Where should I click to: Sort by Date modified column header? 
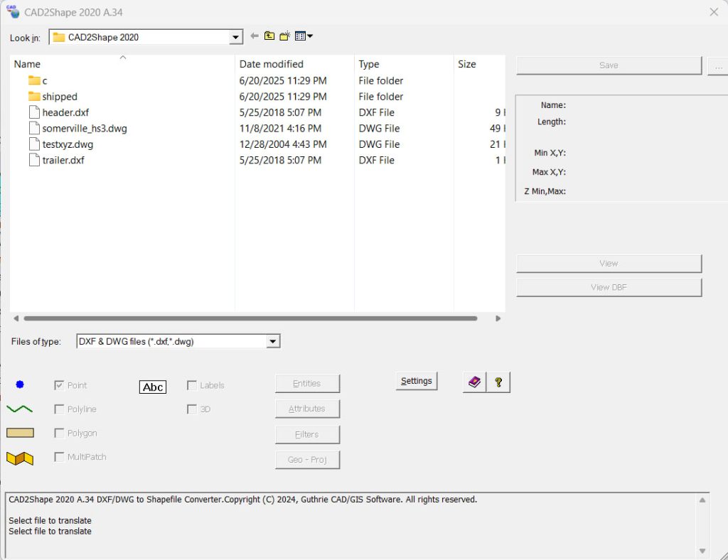coord(294,64)
